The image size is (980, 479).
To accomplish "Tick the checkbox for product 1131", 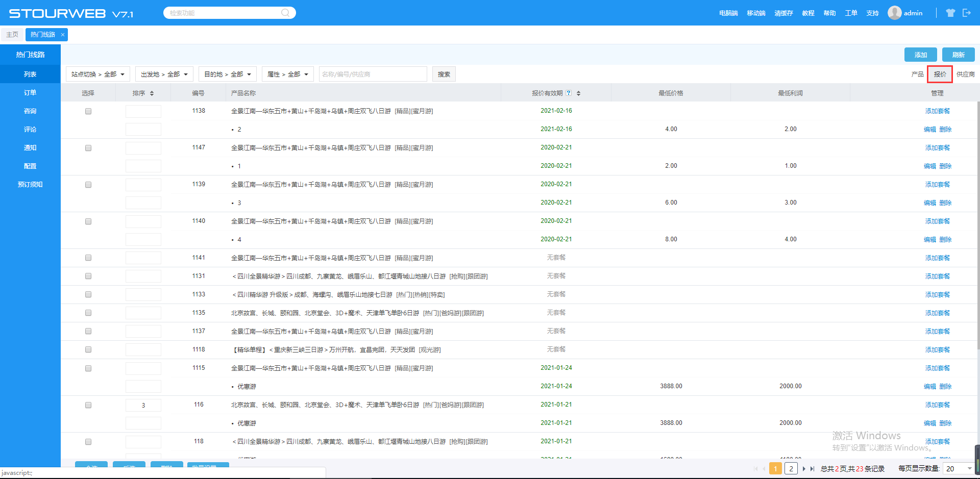I will click(88, 276).
